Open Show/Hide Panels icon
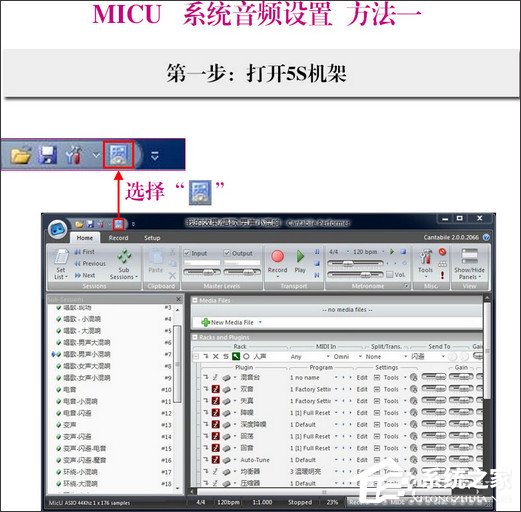This screenshot has height=512, width=521. [469, 256]
